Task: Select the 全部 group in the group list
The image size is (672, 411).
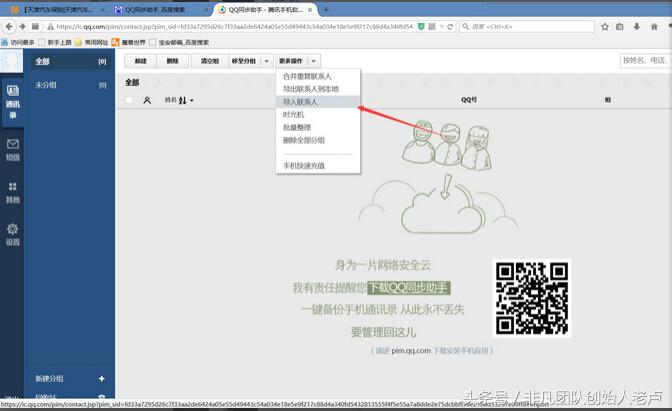Action: (71, 61)
